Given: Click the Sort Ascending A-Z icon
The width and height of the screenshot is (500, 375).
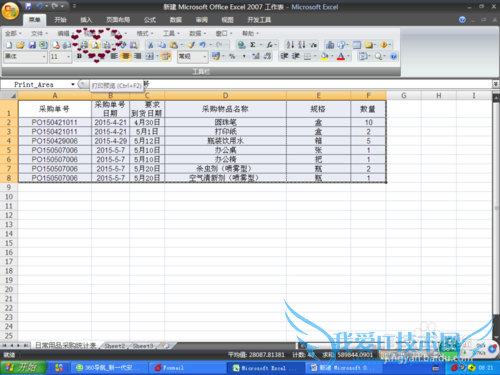Looking at the screenshot, I should click(290, 45).
